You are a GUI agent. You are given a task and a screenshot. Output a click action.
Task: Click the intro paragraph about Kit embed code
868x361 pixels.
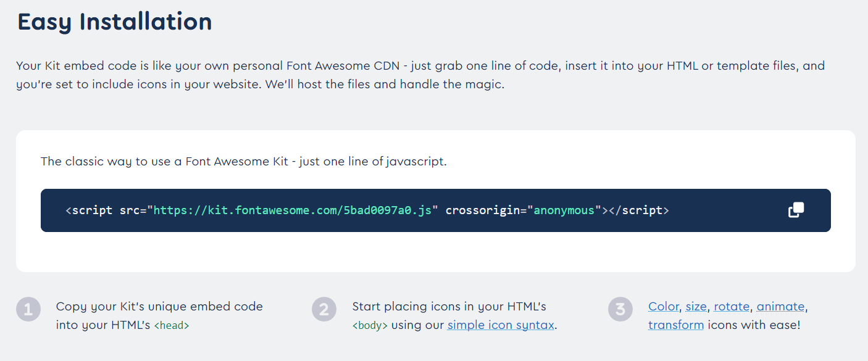coord(420,75)
